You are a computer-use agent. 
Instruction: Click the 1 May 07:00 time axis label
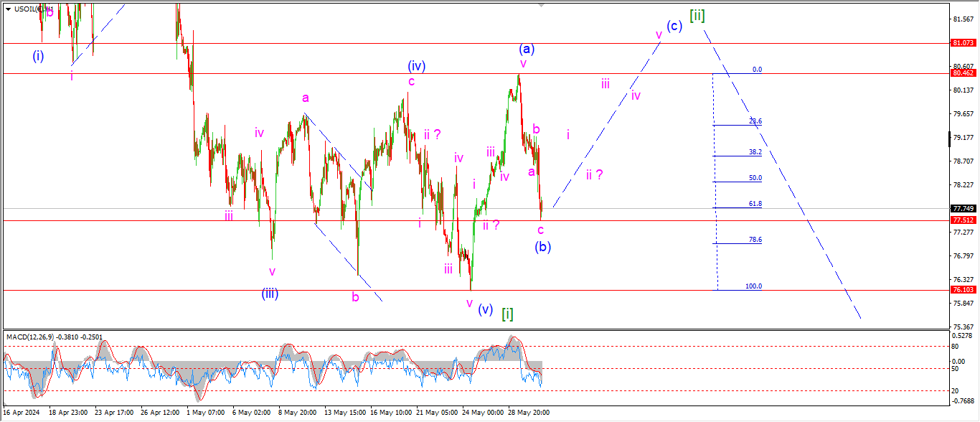pos(206,413)
